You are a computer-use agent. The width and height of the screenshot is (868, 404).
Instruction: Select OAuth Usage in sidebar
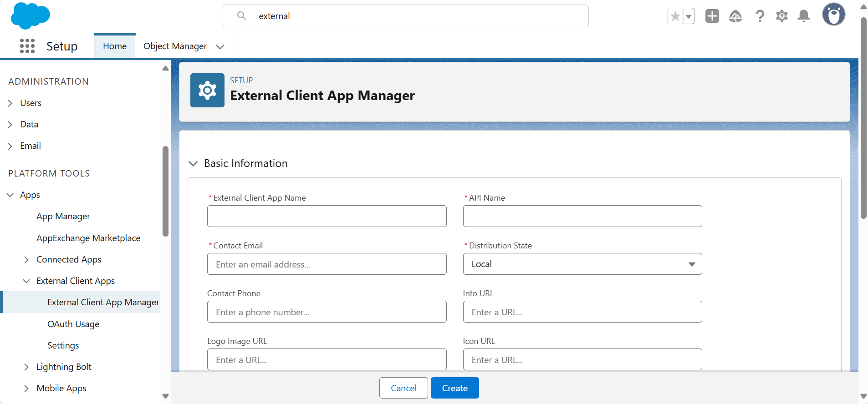point(73,324)
